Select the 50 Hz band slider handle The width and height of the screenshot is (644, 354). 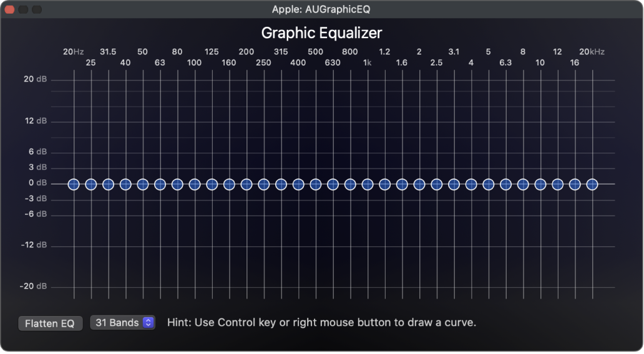pyautogui.click(x=143, y=184)
